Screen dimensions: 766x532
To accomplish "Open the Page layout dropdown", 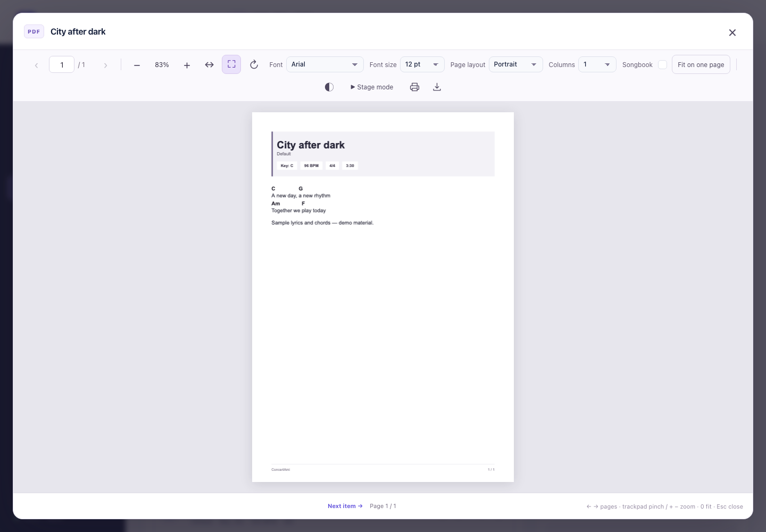I will click(x=515, y=64).
